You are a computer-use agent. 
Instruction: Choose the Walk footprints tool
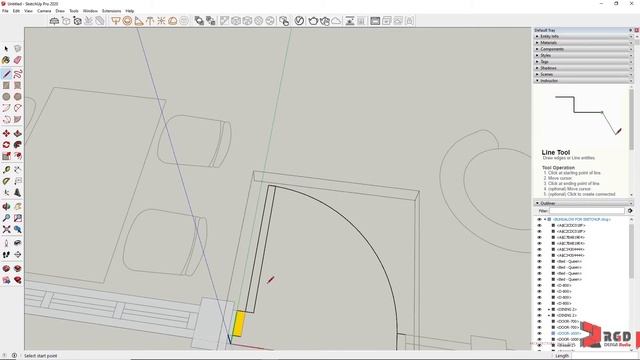point(6,255)
